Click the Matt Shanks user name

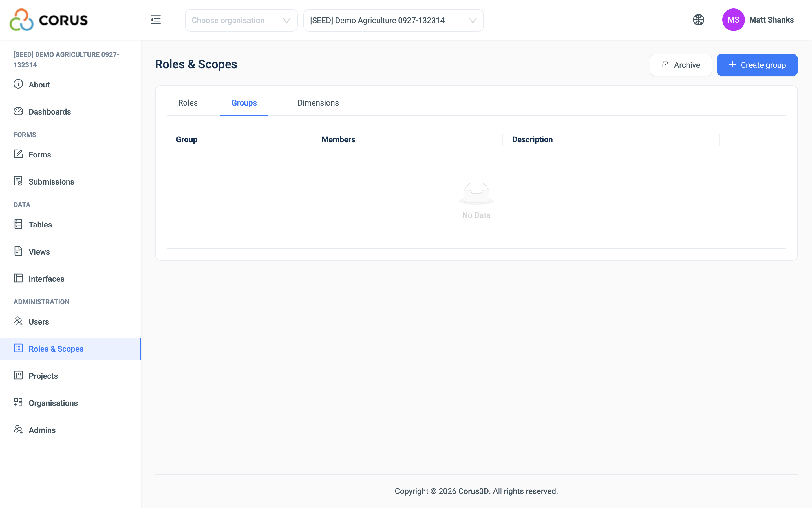pyautogui.click(x=771, y=20)
